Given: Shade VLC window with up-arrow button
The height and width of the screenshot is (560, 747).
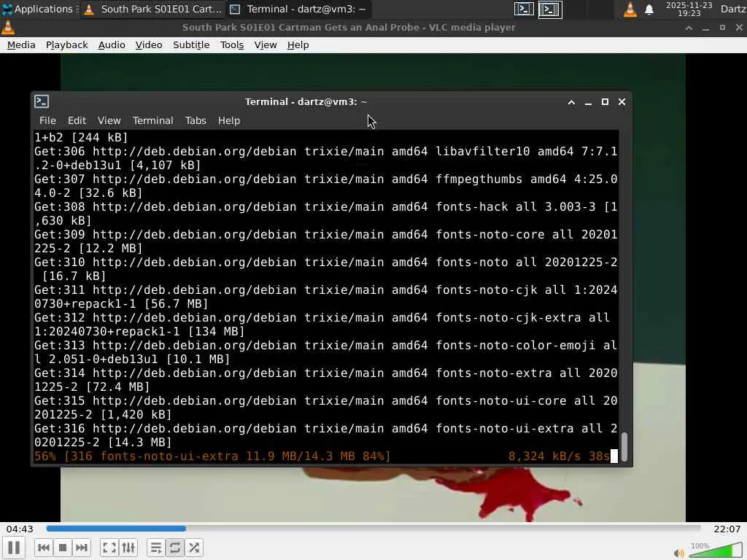Looking at the screenshot, I should click(689, 28).
